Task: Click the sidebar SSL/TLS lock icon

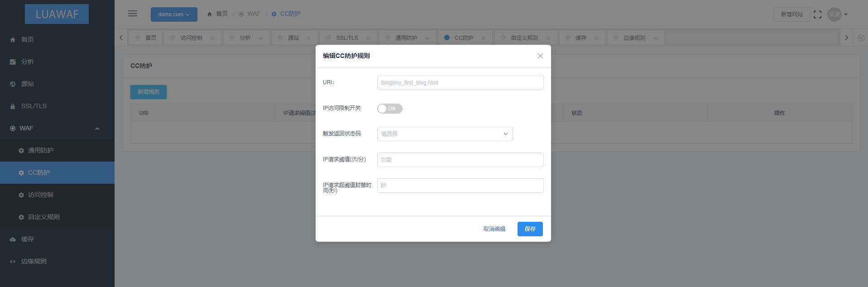Action: pos(13,106)
